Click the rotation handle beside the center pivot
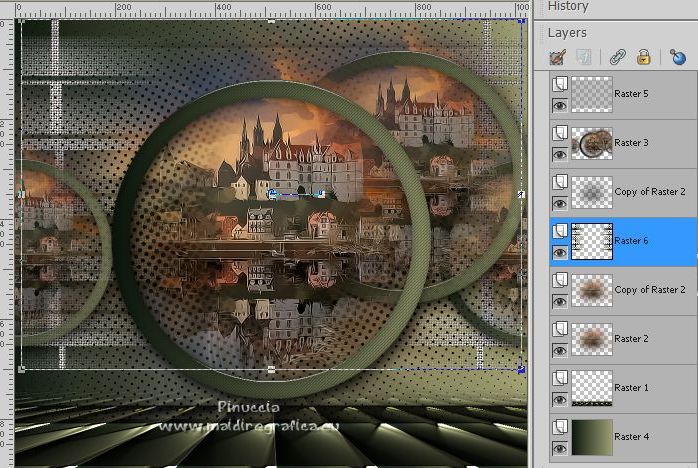 coord(321,194)
